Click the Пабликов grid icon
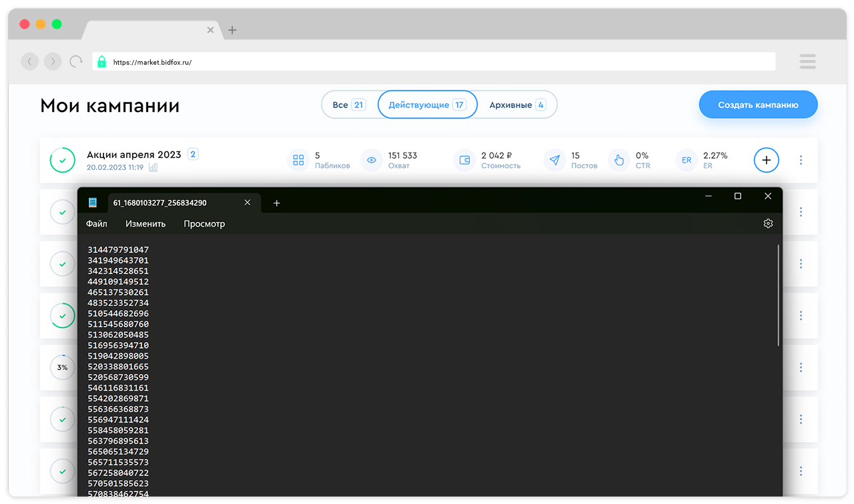This screenshot has height=504, width=854. pyautogui.click(x=298, y=160)
